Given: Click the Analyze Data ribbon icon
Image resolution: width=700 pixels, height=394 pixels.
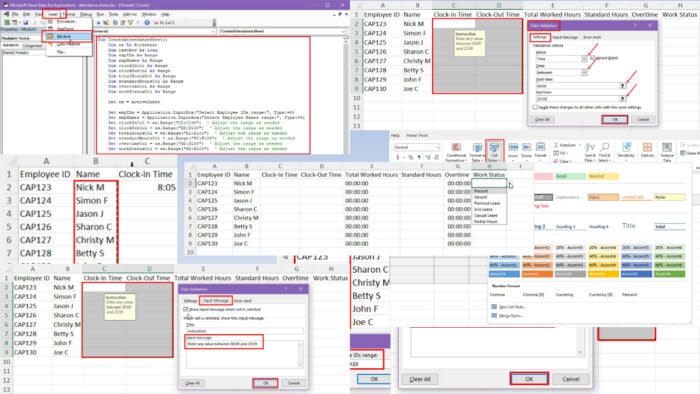Looking at the screenshot, I should point(667,147).
